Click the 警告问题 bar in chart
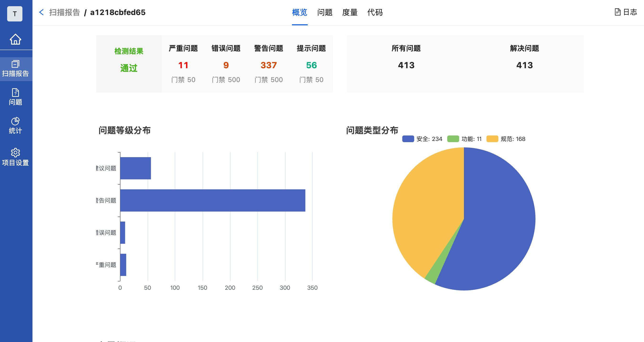 [213, 200]
